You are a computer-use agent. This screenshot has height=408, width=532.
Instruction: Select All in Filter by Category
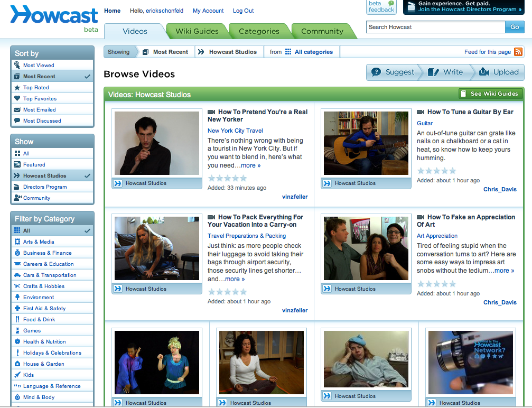(52, 230)
